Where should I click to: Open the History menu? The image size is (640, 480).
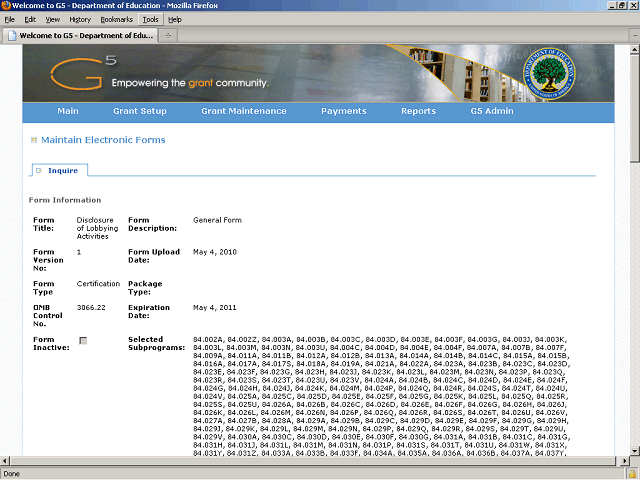coord(80,20)
